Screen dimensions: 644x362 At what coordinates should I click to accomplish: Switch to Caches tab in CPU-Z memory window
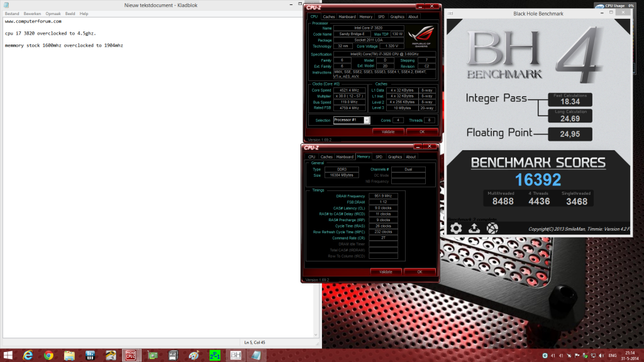point(326,156)
